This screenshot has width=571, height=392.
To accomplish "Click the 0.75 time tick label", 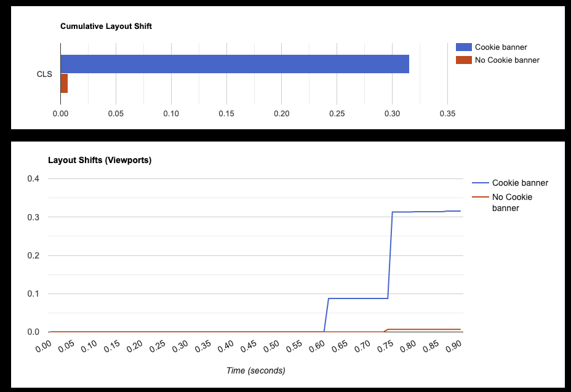I will pos(385,346).
